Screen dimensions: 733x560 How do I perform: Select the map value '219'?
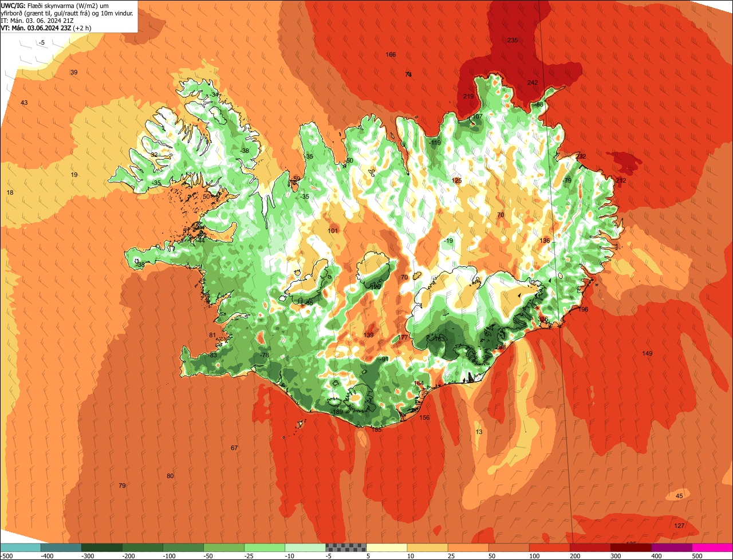point(468,96)
